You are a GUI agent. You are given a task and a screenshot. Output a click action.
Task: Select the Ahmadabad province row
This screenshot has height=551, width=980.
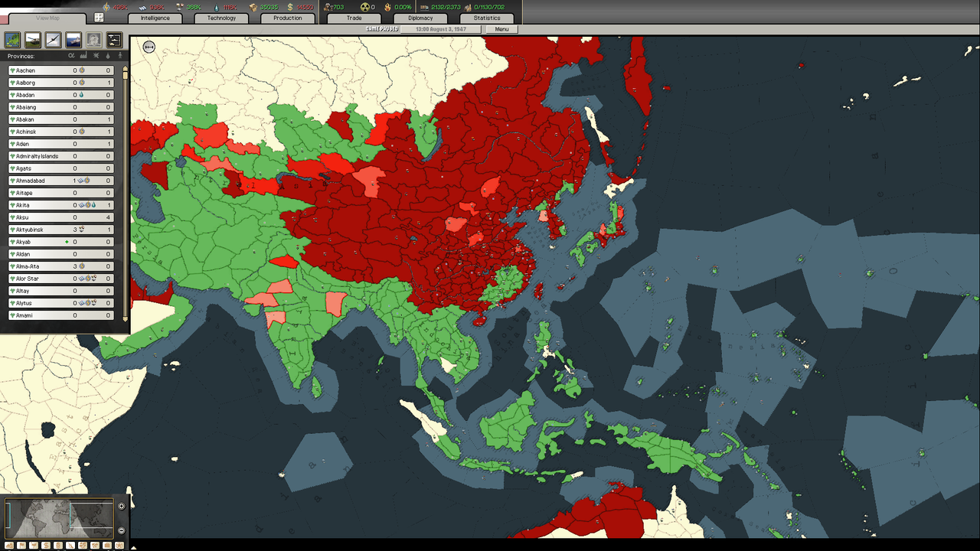(x=61, y=181)
